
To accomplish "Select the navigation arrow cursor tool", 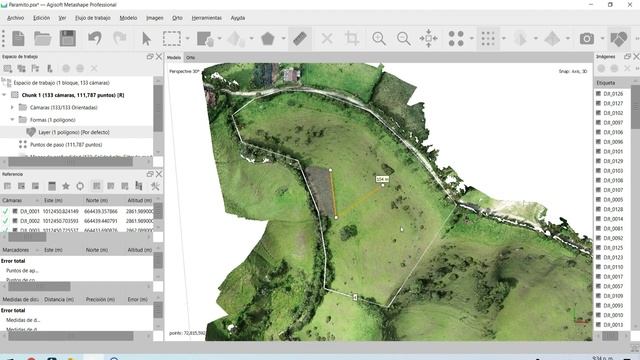I will point(147,39).
